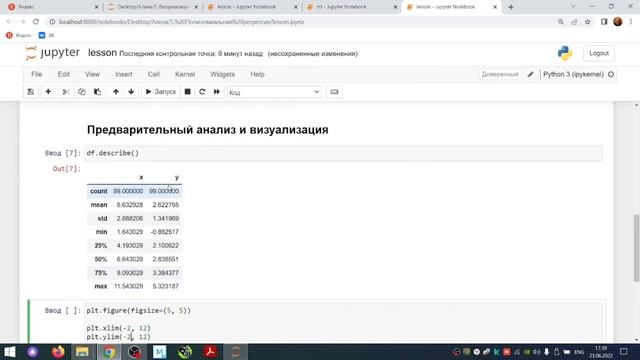Image resolution: width=640 pixels, height=360 pixels.
Task: Open Adobe Acrobat from the taskbar
Action: point(211,352)
